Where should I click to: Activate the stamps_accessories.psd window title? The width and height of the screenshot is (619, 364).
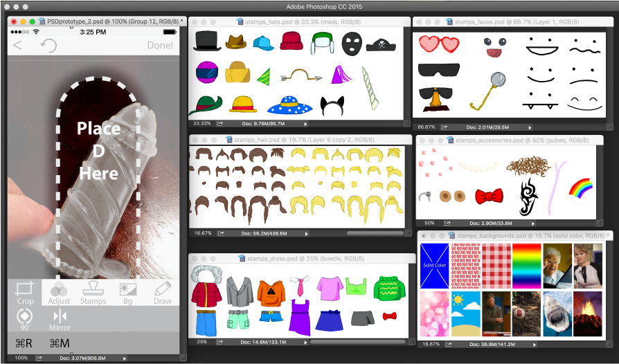[522, 140]
